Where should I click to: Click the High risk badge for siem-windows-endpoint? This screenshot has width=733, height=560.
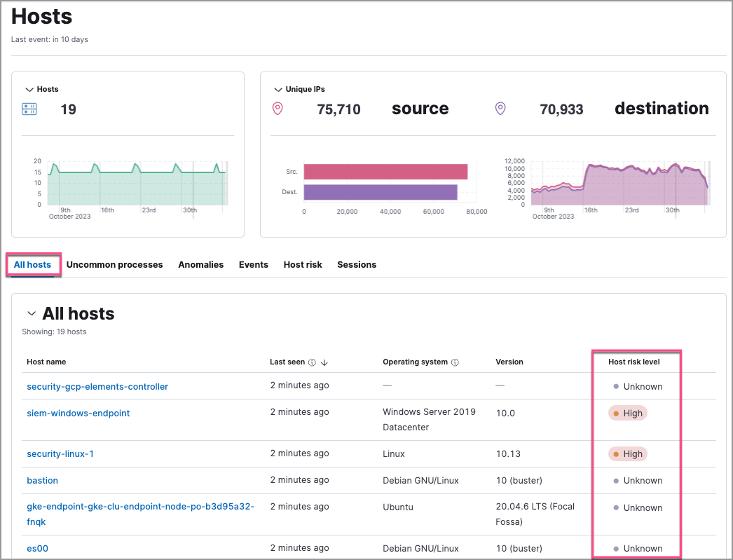(x=627, y=413)
